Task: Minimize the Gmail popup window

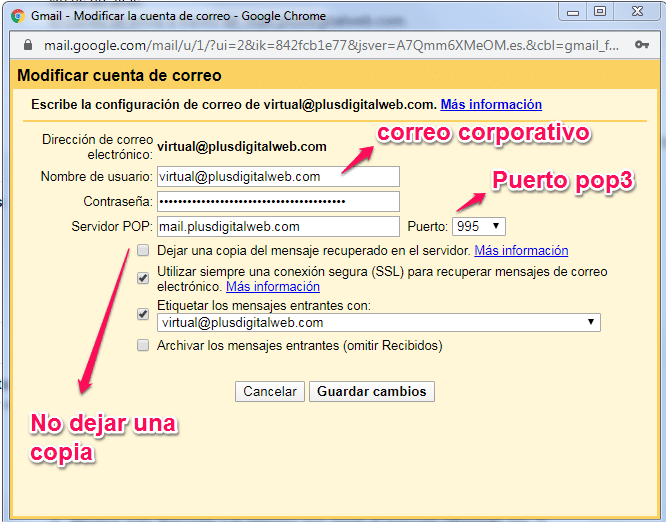Action: (573, 12)
